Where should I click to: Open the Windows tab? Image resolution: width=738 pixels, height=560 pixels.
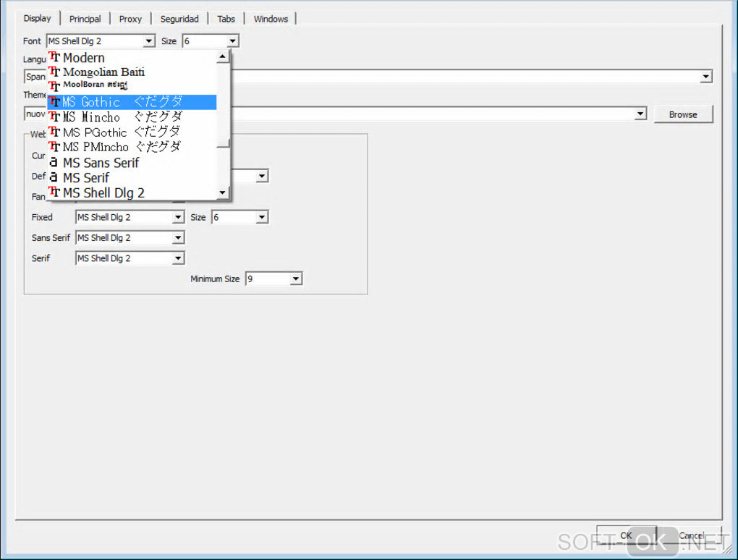(x=271, y=19)
